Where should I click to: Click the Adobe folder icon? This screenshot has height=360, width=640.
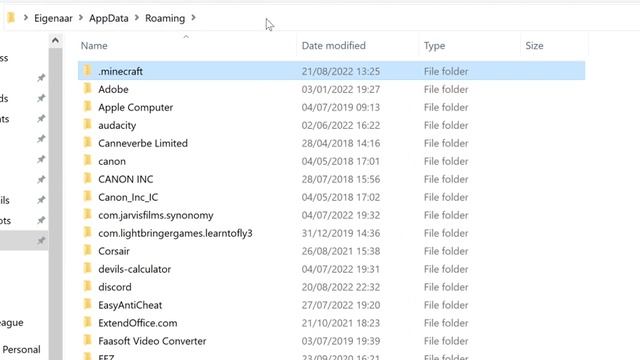pyautogui.click(x=87, y=89)
